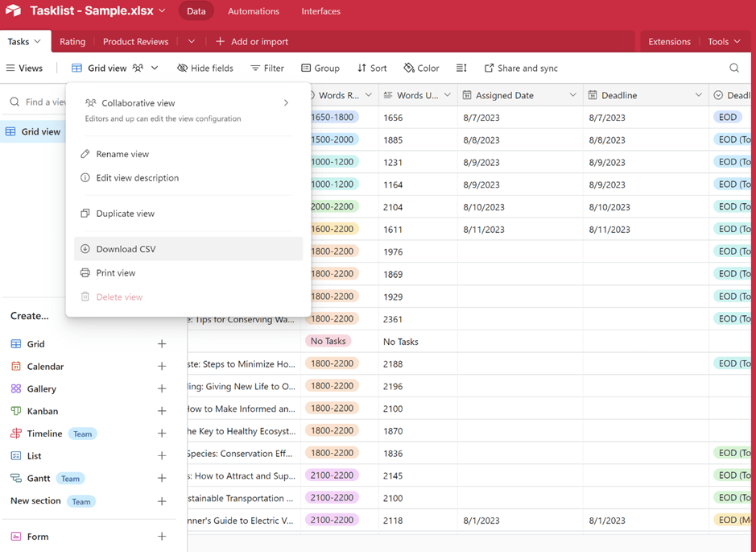Open the Extensions panel
The width and height of the screenshot is (756, 552).
[668, 41]
